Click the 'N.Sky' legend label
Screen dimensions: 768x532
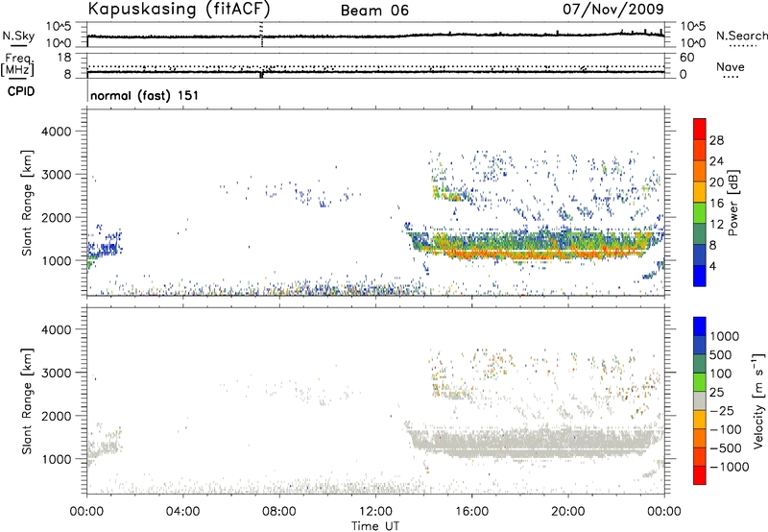[x=18, y=36]
